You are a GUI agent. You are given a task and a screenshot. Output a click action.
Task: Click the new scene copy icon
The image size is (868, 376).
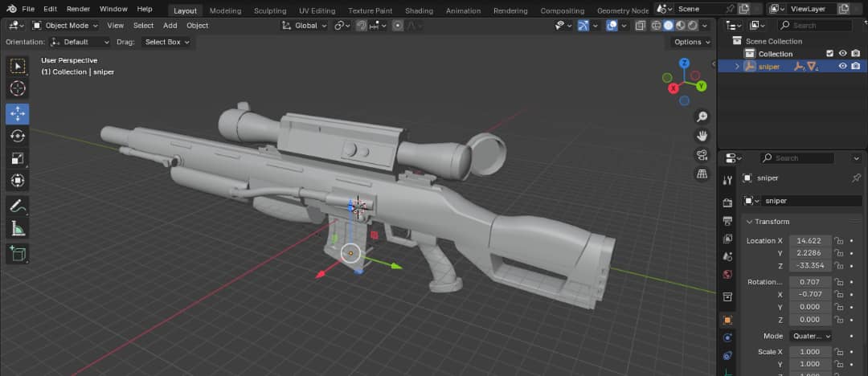(x=744, y=9)
